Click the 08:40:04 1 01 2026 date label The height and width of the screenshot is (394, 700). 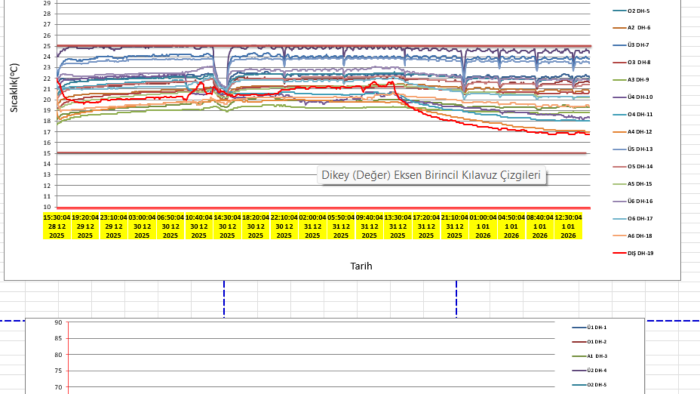(540, 226)
